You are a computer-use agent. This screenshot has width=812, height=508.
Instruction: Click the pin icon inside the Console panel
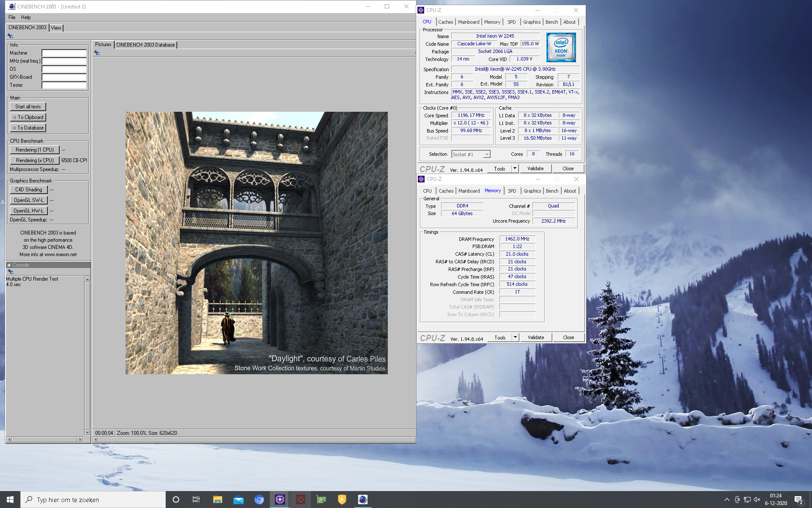pyautogui.click(x=11, y=272)
